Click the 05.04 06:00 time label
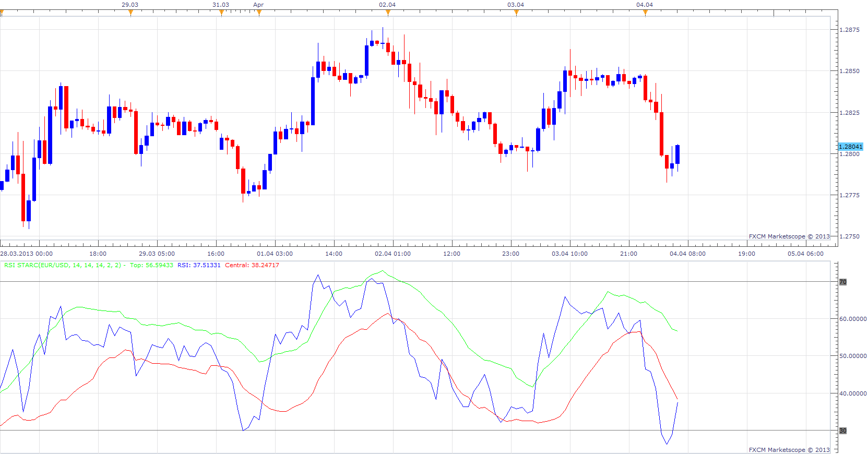 (x=805, y=254)
